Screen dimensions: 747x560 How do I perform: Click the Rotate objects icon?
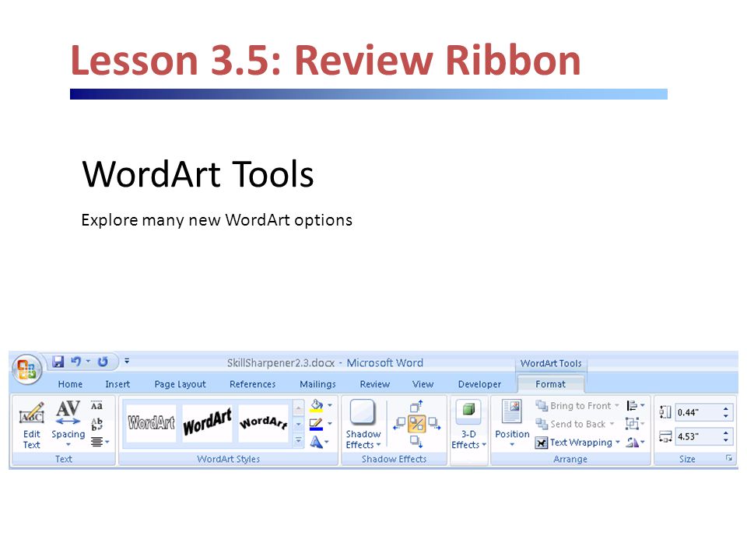[x=632, y=443]
